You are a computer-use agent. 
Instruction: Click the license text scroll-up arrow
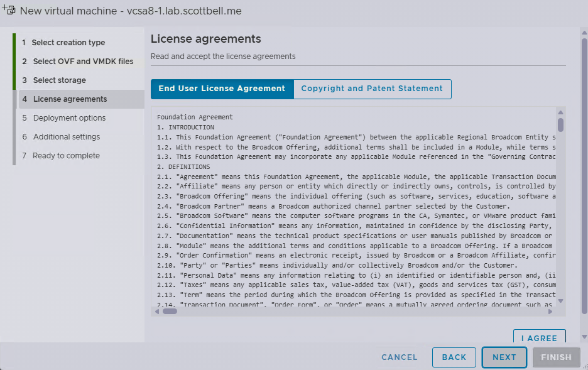[x=560, y=113]
